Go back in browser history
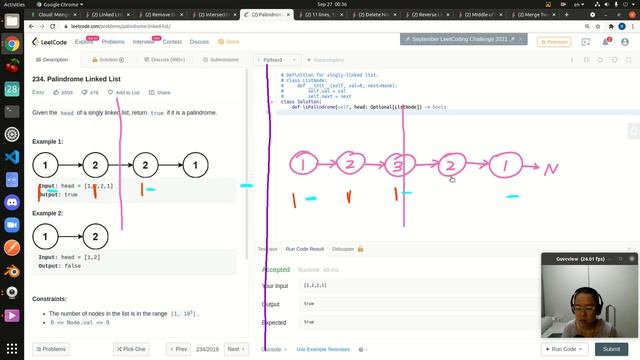 pos(31,26)
